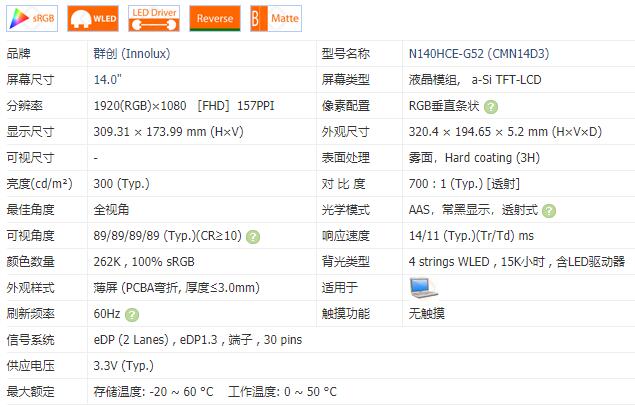This screenshot has width=635, height=407.
Task: Click the 可视尺寸 label
Action: point(30,158)
